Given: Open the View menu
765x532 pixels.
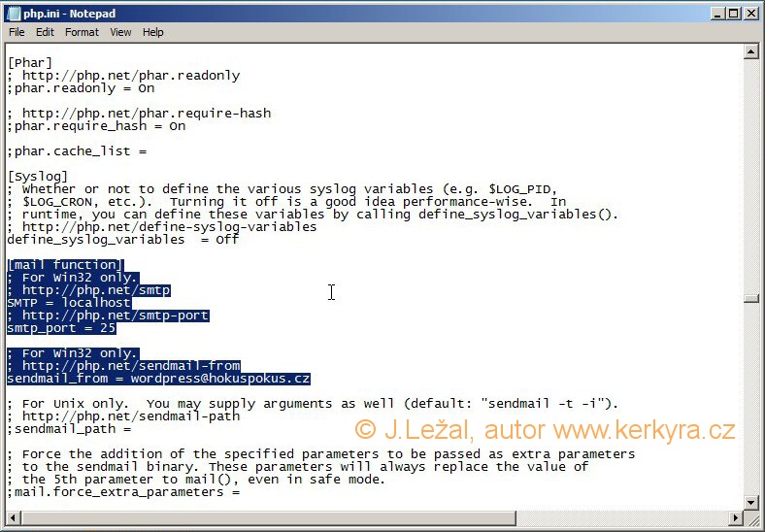Looking at the screenshot, I should point(120,32).
